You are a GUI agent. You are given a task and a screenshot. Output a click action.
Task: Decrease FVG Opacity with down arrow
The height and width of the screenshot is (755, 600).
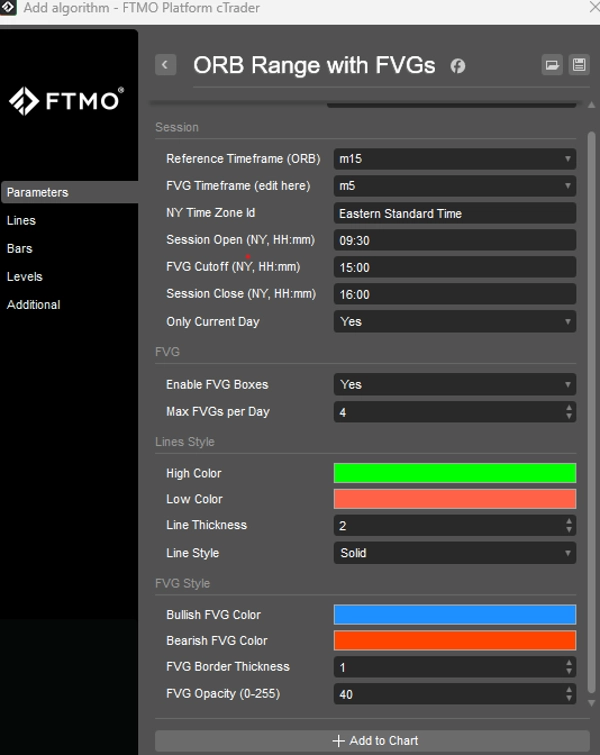click(569, 699)
